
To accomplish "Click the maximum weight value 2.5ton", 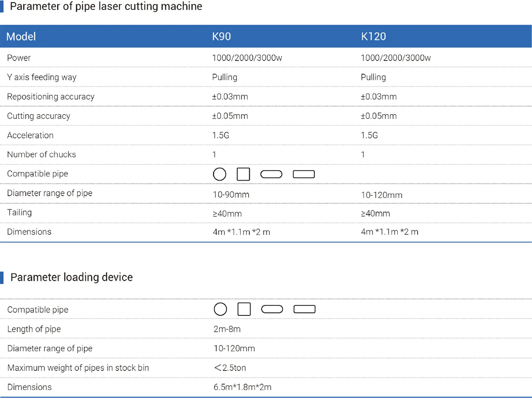I will (x=230, y=368).
